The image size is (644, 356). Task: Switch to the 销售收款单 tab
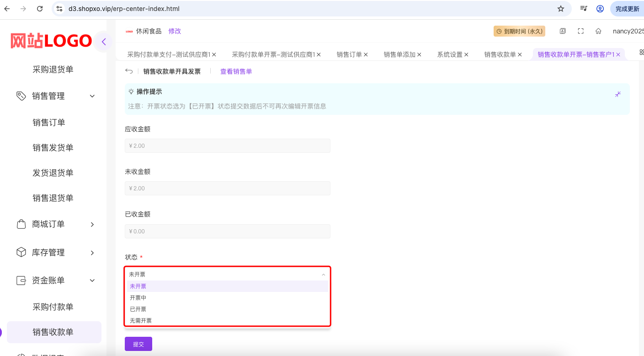tap(500, 54)
